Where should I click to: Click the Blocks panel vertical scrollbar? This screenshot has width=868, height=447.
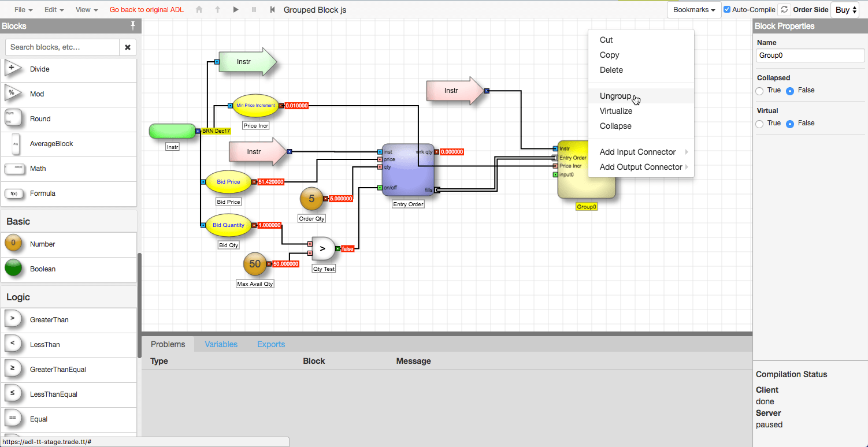tap(139, 306)
